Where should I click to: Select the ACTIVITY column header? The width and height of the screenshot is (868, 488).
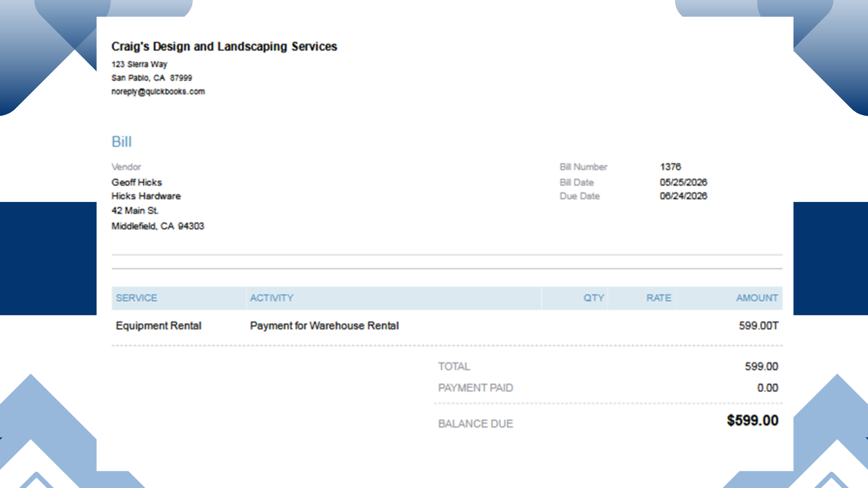(x=272, y=298)
